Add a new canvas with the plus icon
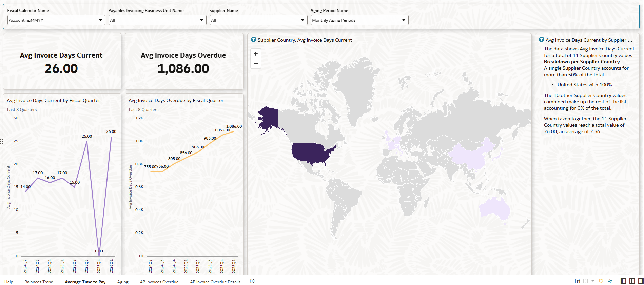The width and height of the screenshot is (644, 285). [x=252, y=281]
